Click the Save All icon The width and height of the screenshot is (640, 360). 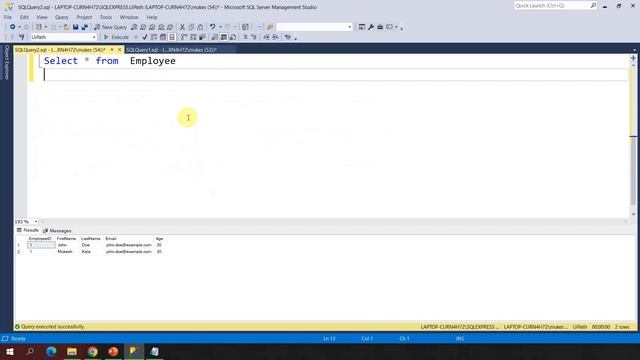84,27
